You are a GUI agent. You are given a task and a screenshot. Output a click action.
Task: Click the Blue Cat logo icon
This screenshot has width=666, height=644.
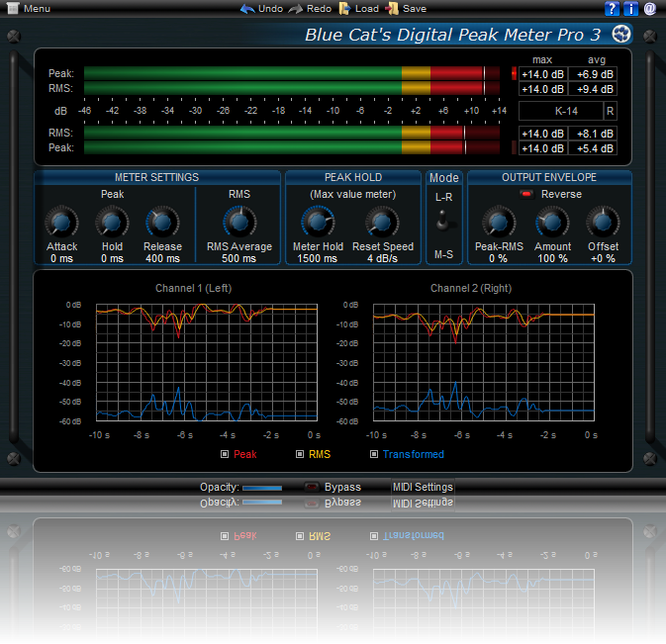click(x=620, y=35)
